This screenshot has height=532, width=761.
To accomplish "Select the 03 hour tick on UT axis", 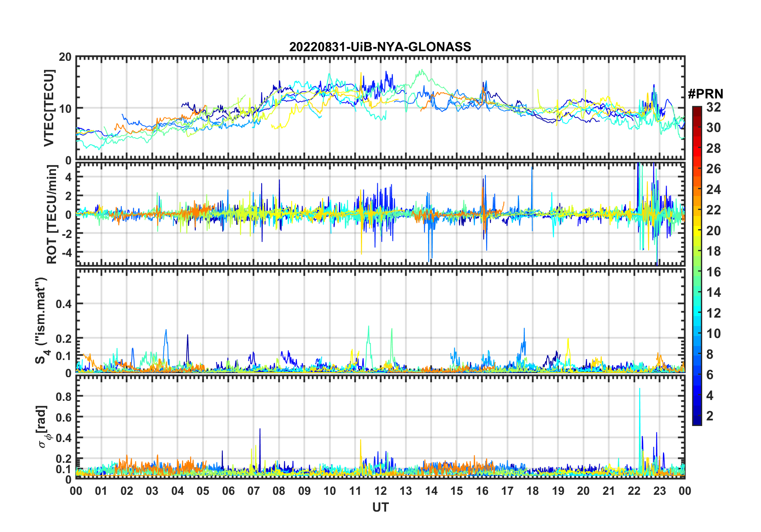I will coord(152,491).
